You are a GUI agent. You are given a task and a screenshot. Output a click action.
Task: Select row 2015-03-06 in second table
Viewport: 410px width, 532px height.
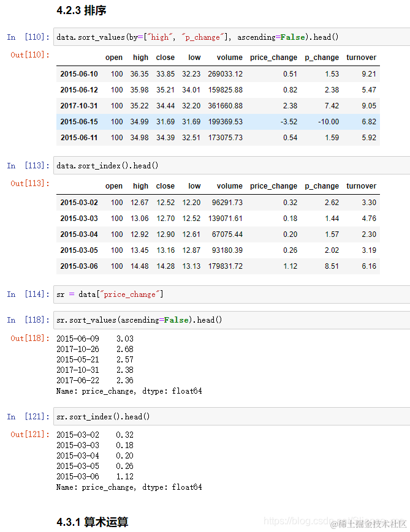tap(218, 266)
